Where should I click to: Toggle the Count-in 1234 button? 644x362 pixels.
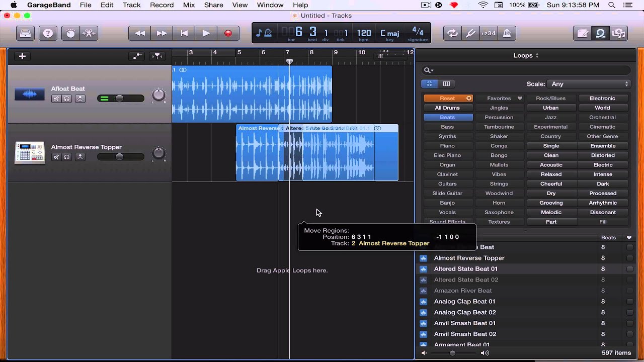[x=489, y=33]
